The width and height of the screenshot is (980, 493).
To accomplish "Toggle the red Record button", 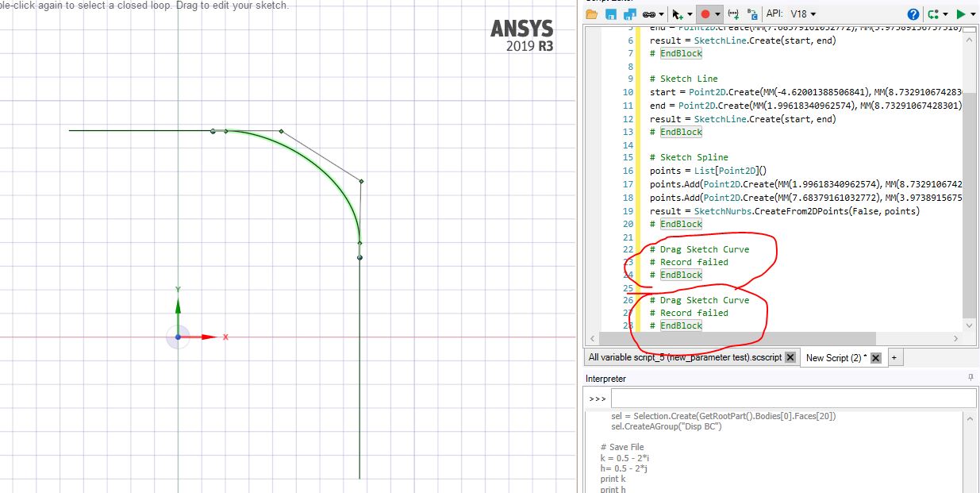I will tap(705, 14).
